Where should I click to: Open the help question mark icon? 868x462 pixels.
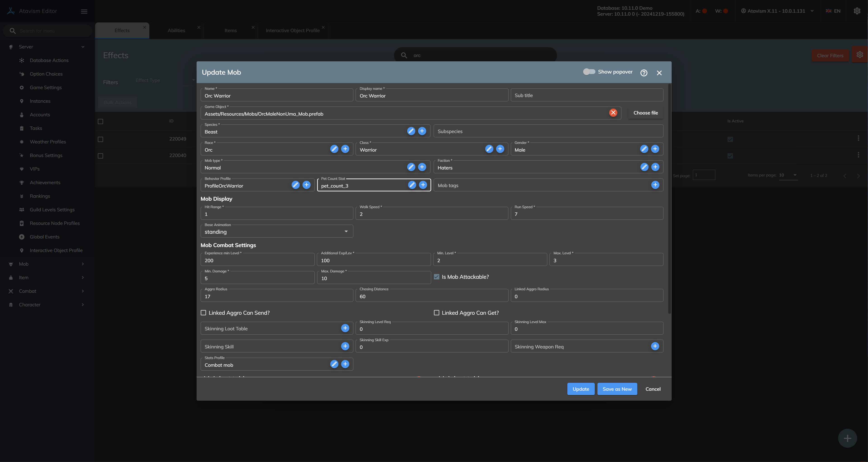click(644, 73)
